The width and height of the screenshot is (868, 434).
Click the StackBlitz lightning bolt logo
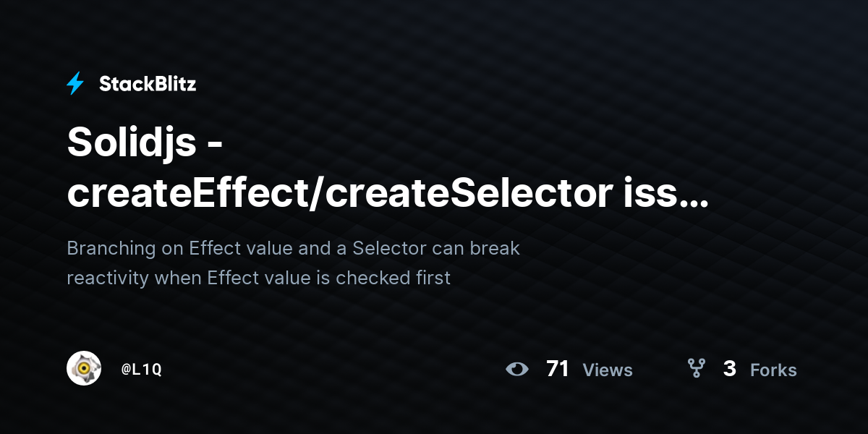point(75,84)
